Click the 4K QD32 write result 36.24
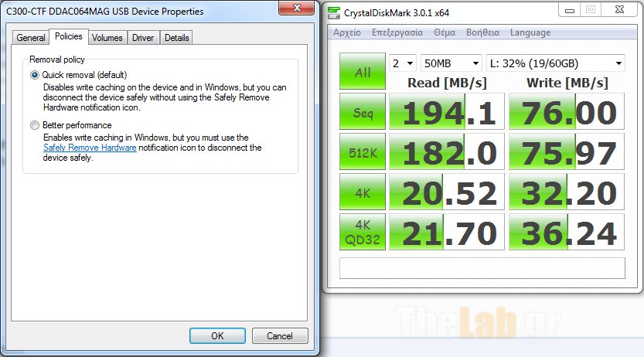Image resolution: width=644 pixels, height=357 pixels. pos(567,233)
